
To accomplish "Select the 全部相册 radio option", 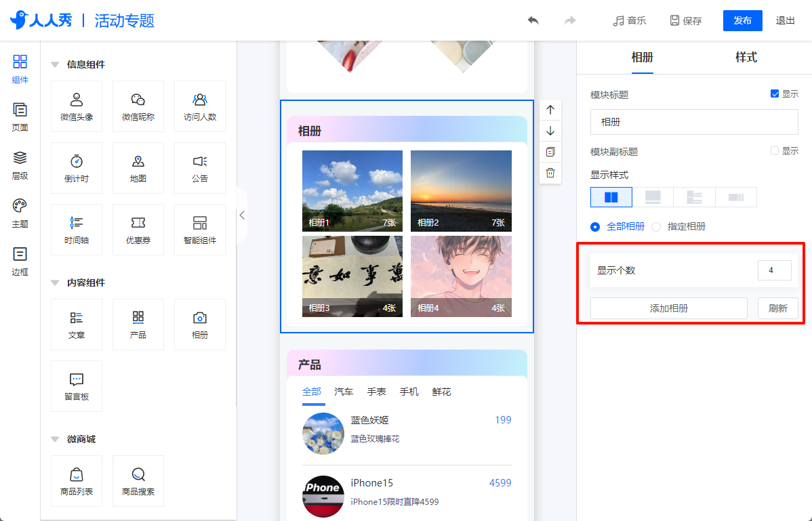I will tap(595, 226).
